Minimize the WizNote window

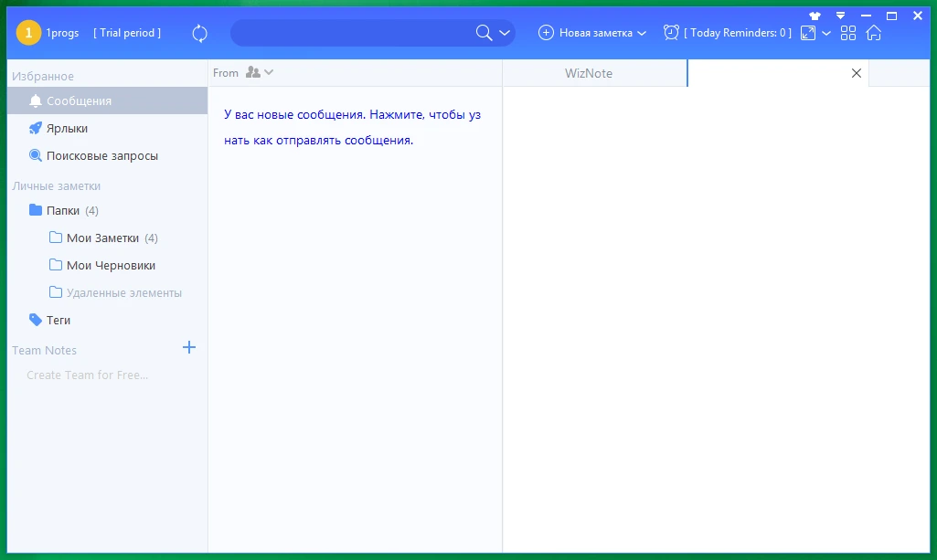[x=866, y=16]
